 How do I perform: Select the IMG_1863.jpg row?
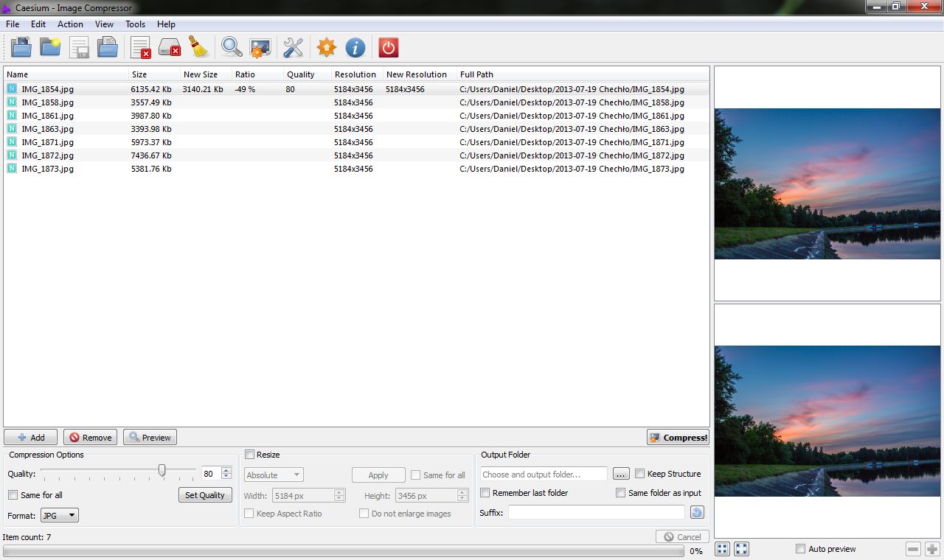(356, 129)
